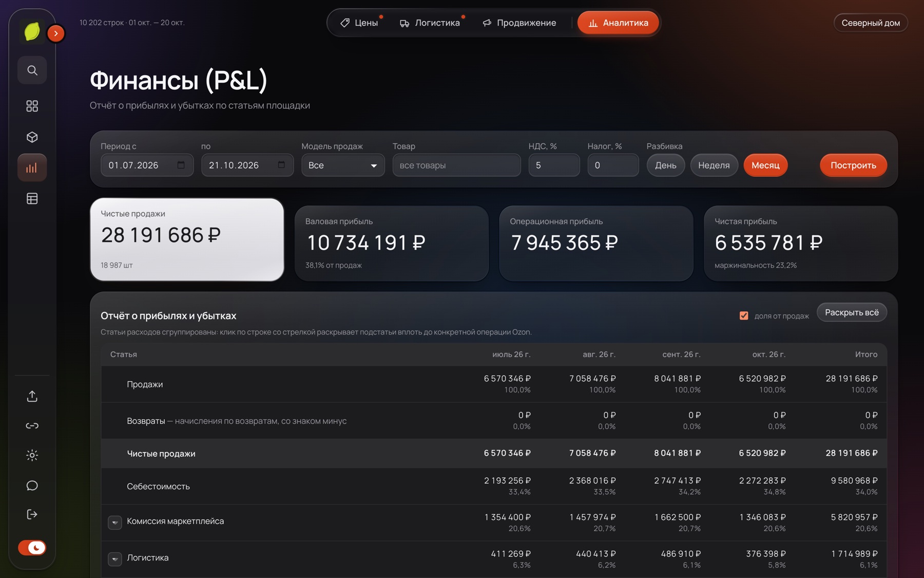Click the НДС percent input field

(554, 165)
